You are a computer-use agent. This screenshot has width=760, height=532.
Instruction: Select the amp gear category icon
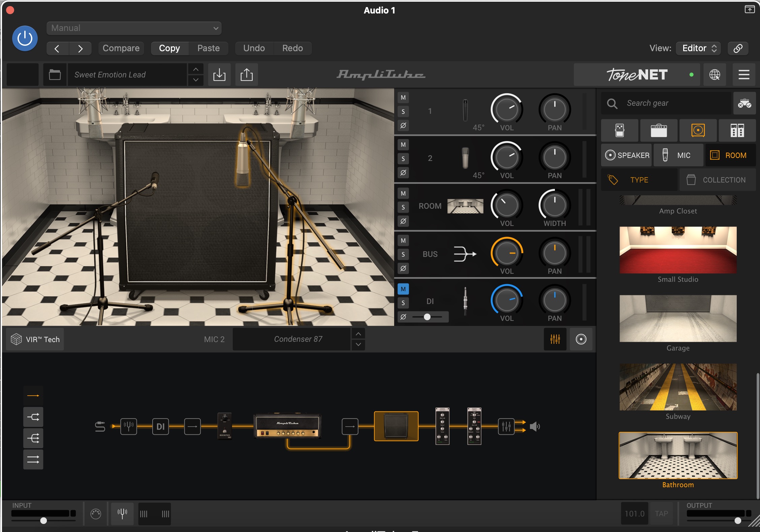coord(659,130)
